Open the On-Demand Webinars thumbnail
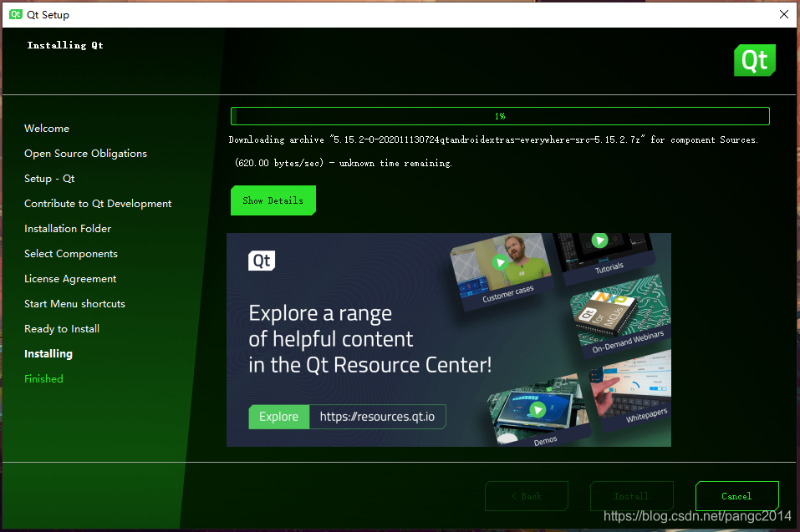 point(621,318)
